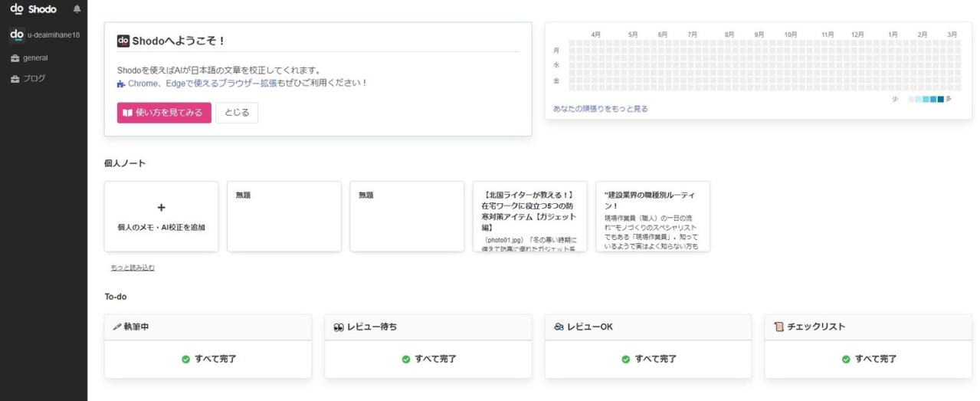Click もっと読み込む to load more notes
The image size is (980, 401).
133,268
